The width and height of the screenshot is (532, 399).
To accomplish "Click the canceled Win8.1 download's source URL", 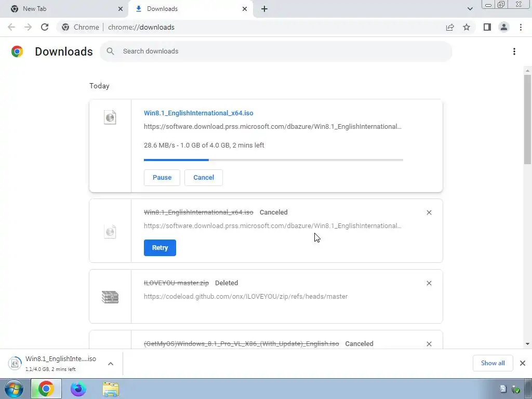I will click(272, 226).
